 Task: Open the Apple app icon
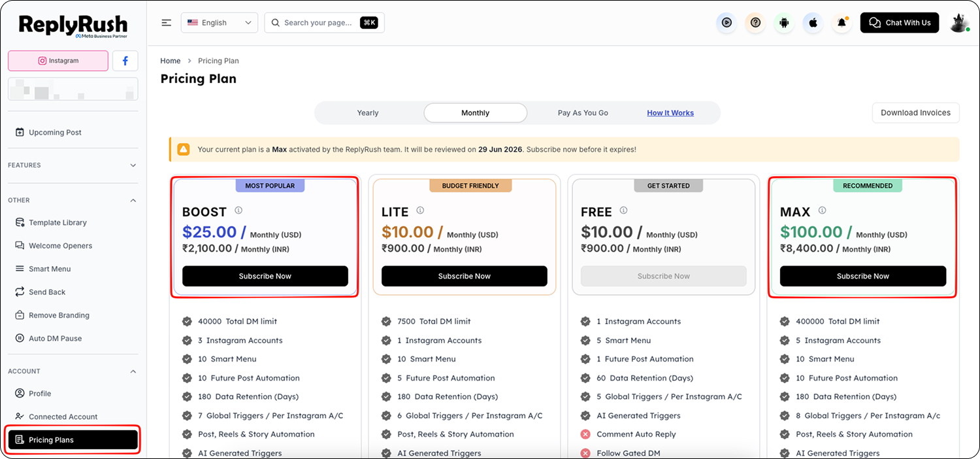pyautogui.click(x=813, y=23)
